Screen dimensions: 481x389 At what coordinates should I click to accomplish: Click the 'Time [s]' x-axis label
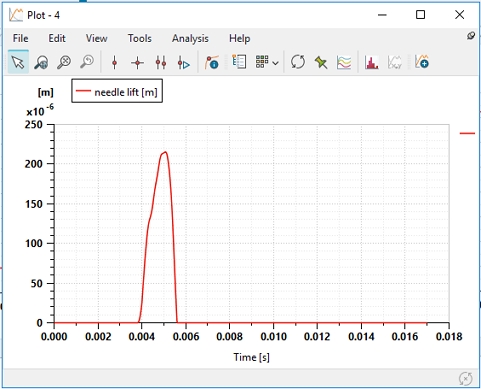251,357
